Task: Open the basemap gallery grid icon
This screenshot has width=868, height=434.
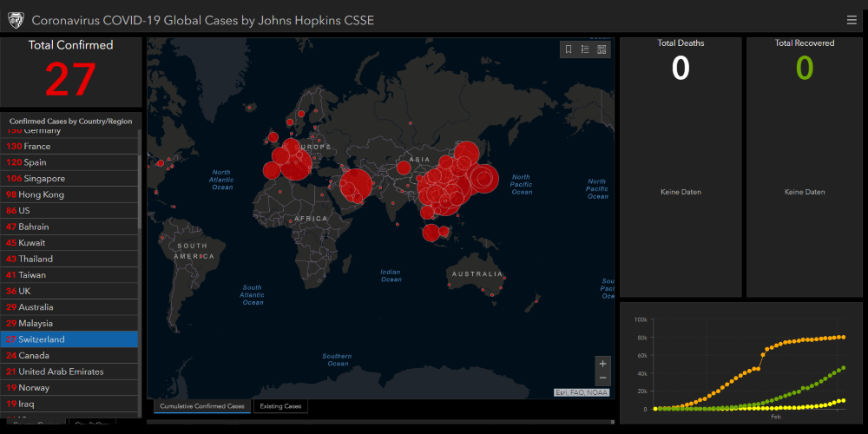Action: 602,49
